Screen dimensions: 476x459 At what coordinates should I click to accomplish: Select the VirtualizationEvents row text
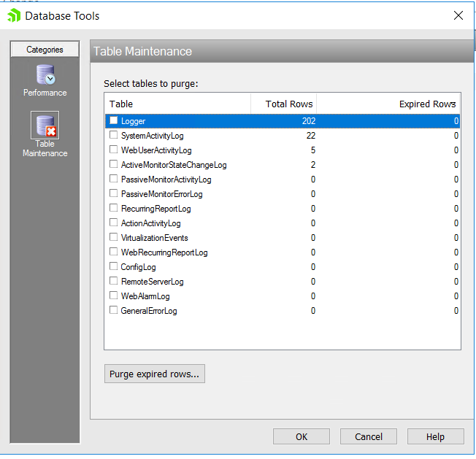(x=155, y=238)
